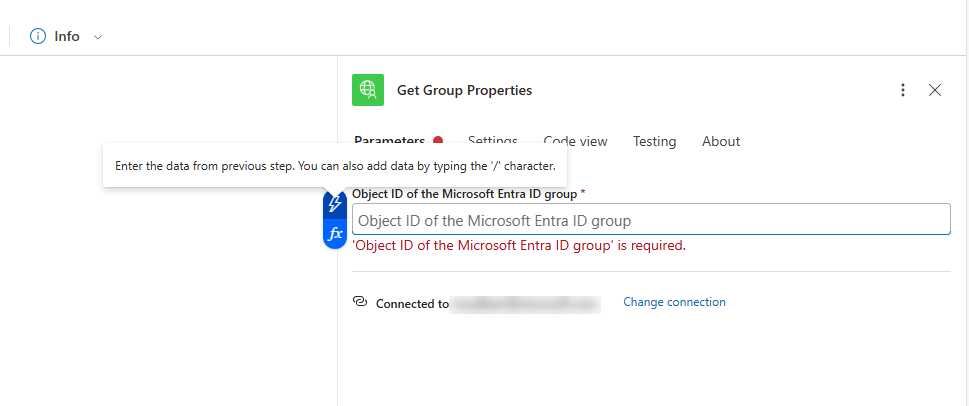
Task: Click the Get Group Properties title text
Action: [x=464, y=90]
